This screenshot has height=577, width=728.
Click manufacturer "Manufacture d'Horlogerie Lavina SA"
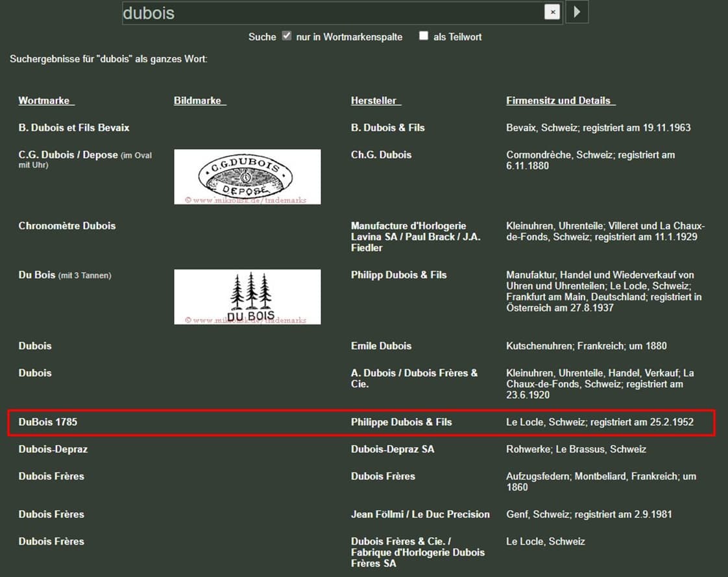pyautogui.click(x=415, y=237)
